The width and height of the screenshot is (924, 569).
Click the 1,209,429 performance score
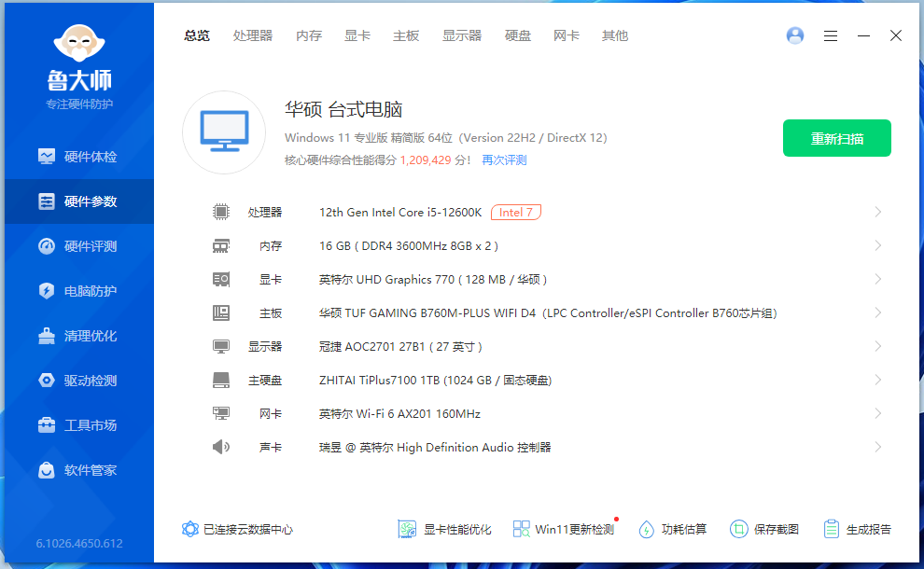pyautogui.click(x=426, y=160)
